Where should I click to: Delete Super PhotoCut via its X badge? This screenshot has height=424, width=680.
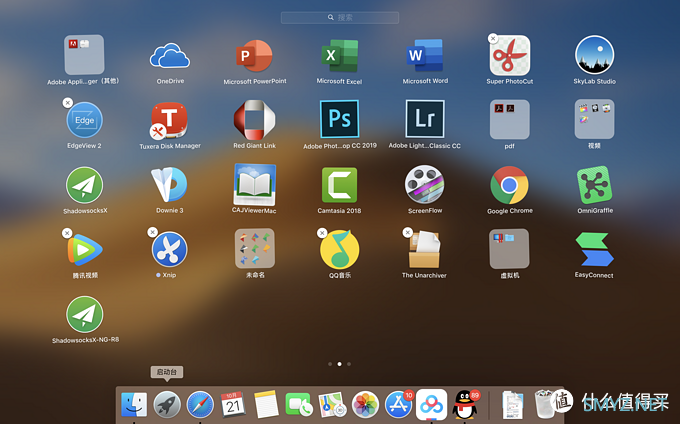[x=493, y=38]
